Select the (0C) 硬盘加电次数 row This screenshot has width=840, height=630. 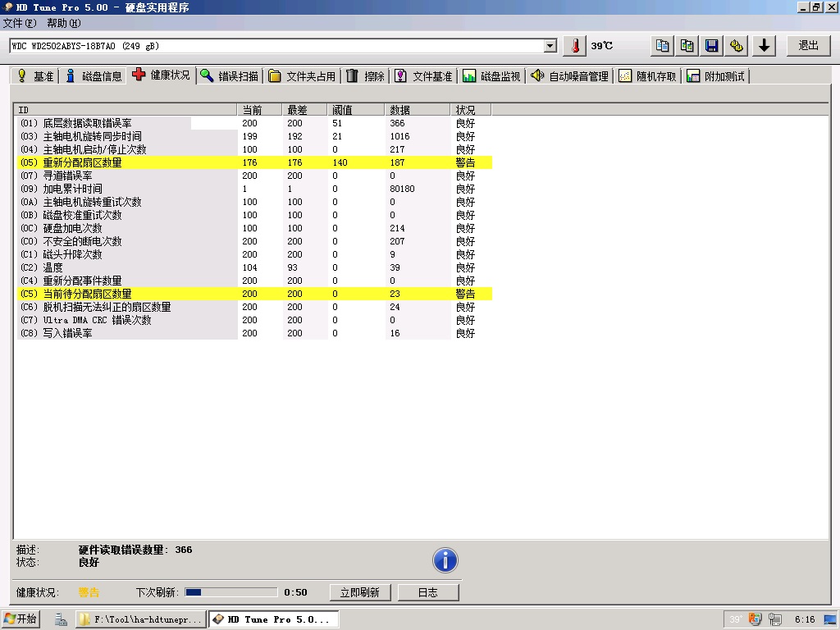point(254,228)
